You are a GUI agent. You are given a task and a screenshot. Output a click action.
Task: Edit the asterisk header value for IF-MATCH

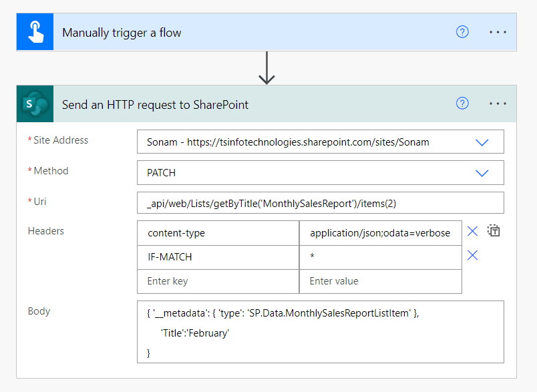[x=381, y=257]
